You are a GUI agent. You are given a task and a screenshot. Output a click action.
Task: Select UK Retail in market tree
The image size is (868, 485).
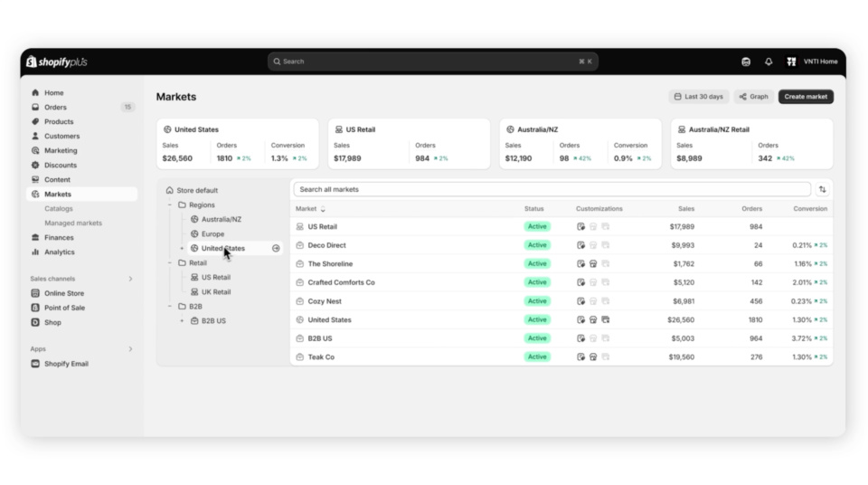(216, 291)
